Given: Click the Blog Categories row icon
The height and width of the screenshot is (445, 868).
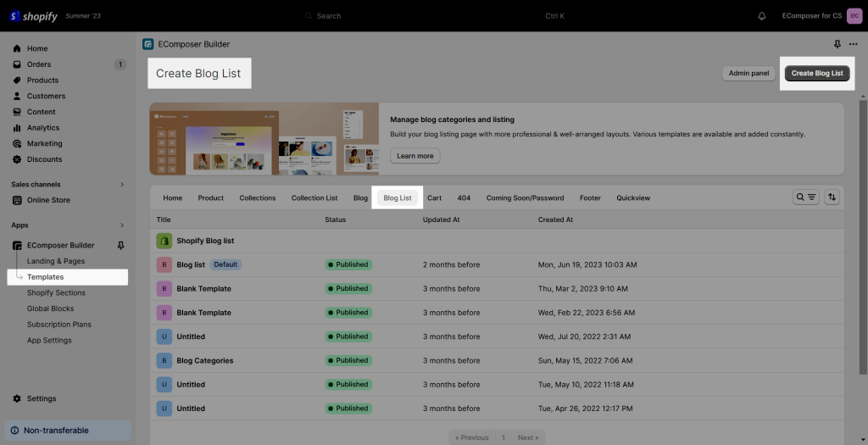Looking at the screenshot, I should pos(164,360).
